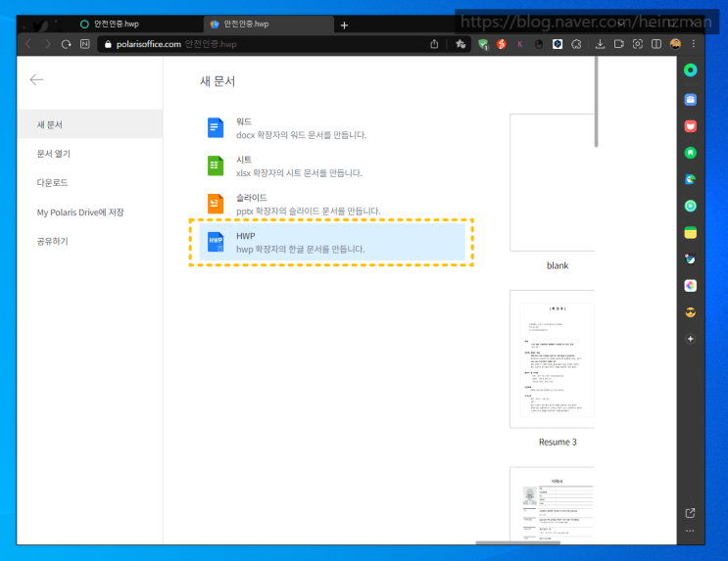Image resolution: width=728 pixels, height=561 pixels.
Task: Open the 문서 열기 menu item
Action: [x=90, y=154]
